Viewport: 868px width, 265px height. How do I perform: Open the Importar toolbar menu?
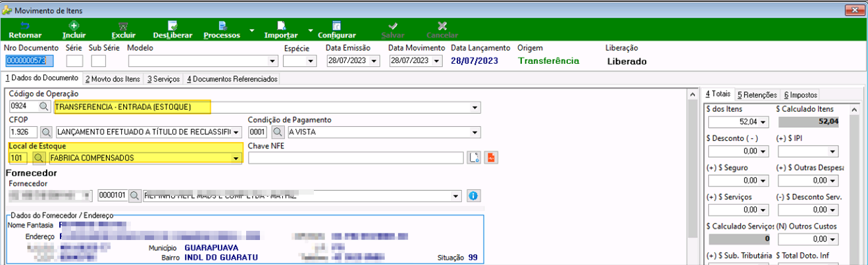coord(281,30)
